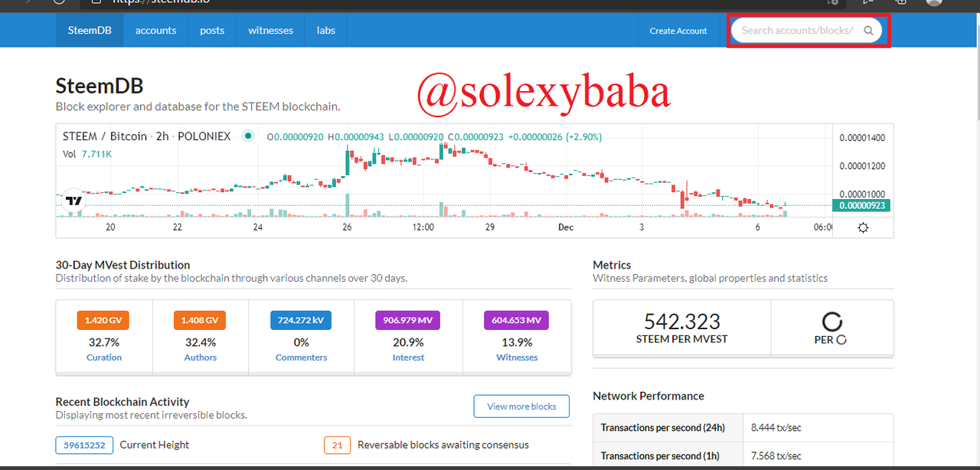980x470 pixels.
Task: Open the accounts menu item
Action: [155, 31]
